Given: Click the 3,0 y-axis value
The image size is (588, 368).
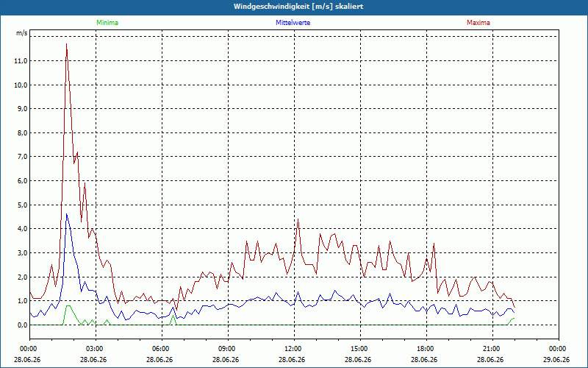Looking at the screenshot, I should tap(22, 253).
